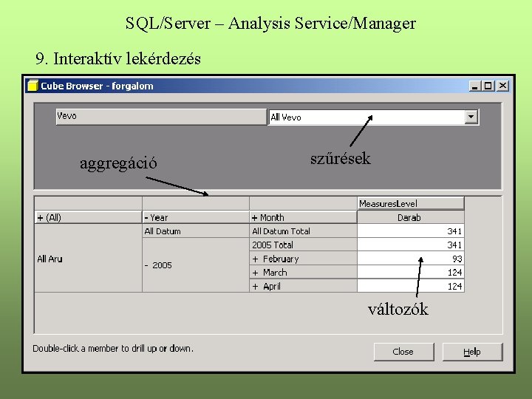Close the Cube Browser window with X
The height and width of the screenshot is (399, 532).
(503, 86)
